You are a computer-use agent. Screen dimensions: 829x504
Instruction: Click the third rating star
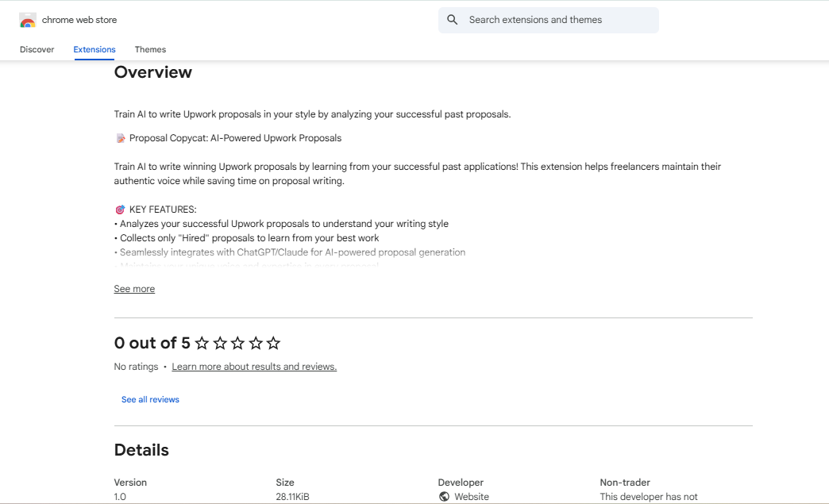click(238, 344)
